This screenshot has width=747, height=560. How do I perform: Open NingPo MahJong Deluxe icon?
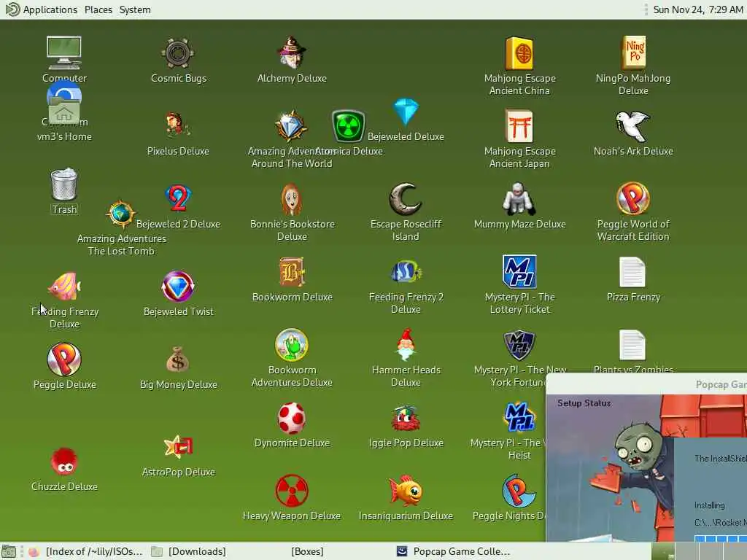[x=633, y=52]
